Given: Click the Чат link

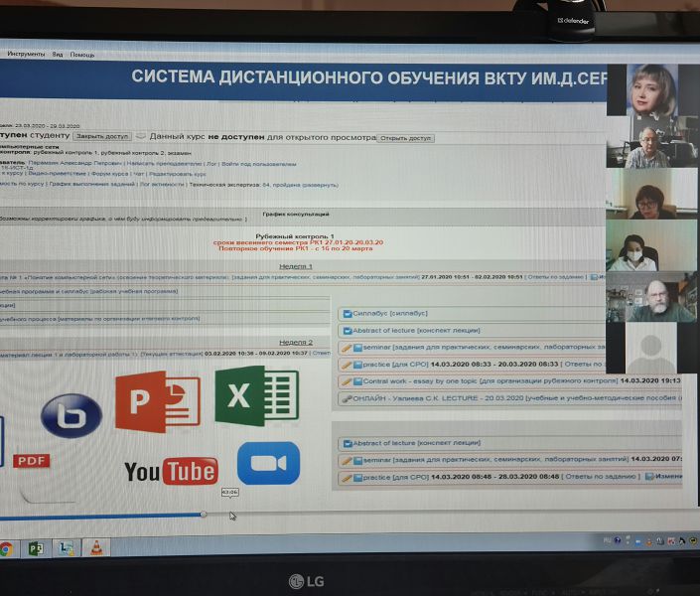Looking at the screenshot, I should (138, 174).
